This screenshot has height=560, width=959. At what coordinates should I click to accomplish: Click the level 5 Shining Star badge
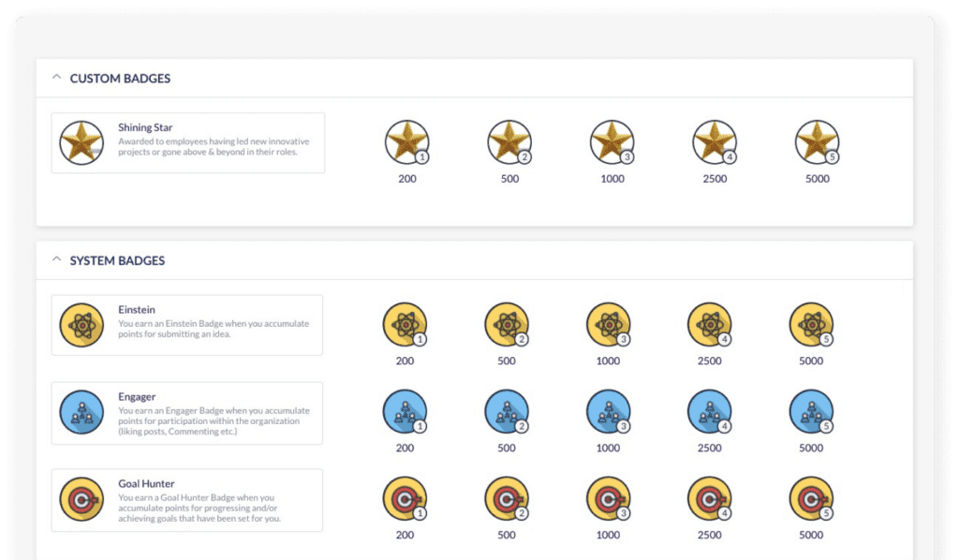[x=817, y=143]
